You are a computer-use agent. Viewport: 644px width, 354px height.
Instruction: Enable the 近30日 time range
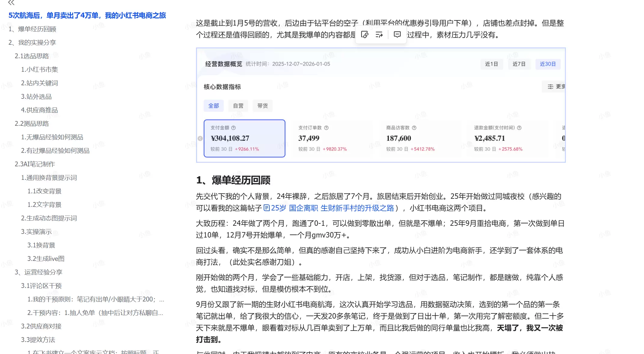click(548, 64)
